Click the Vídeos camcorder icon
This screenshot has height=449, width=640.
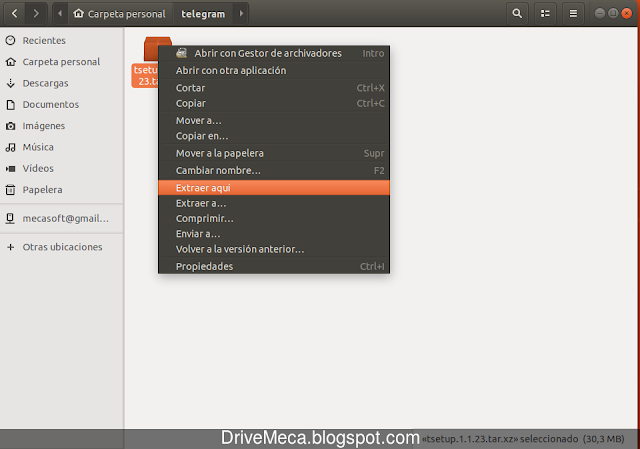pos(11,168)
